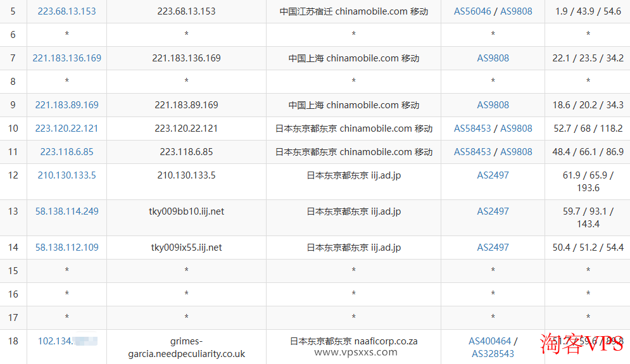Click AS9808 in the hop 11 row
Screen dimensions: 630x364
click(x=516, y=152)
